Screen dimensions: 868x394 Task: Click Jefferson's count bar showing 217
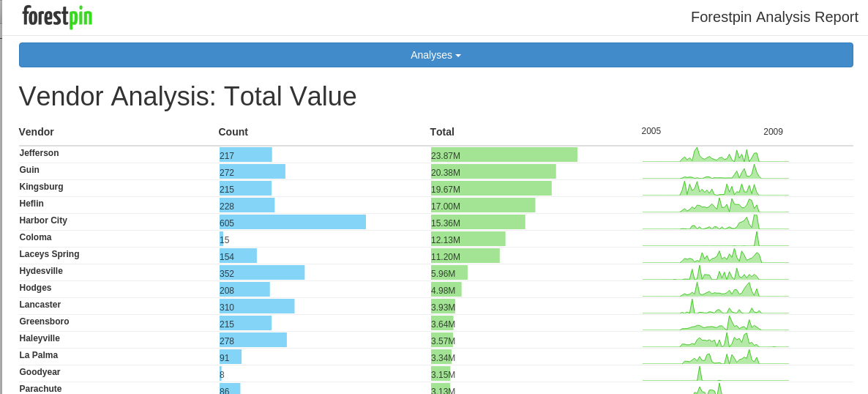pos(246,155)
